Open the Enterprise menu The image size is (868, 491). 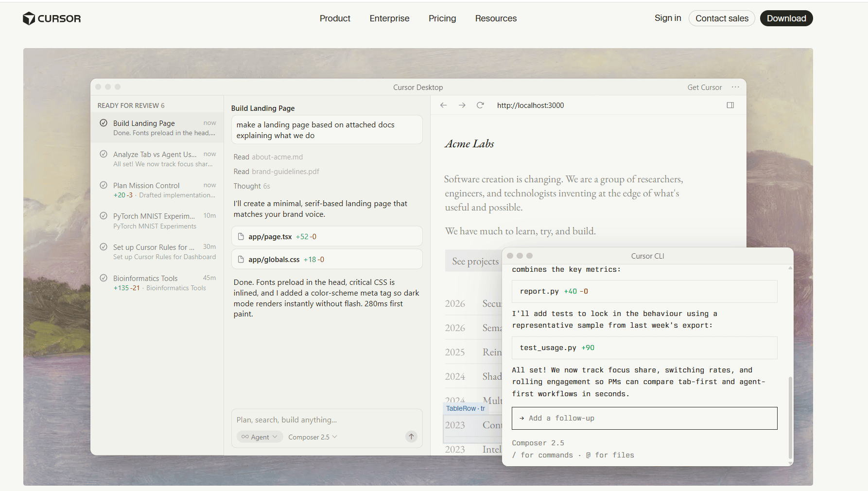point(389,18)
